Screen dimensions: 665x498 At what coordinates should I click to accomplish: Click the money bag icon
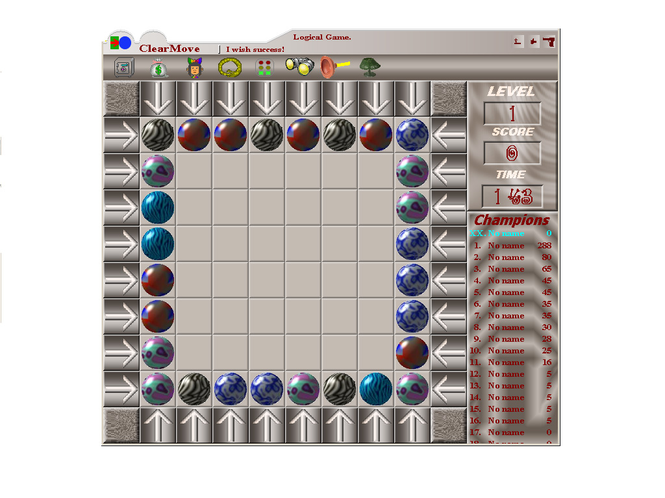158,68
